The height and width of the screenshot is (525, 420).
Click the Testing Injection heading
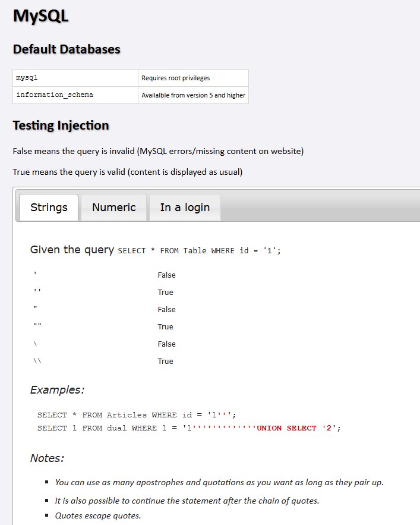pos(61,125)
